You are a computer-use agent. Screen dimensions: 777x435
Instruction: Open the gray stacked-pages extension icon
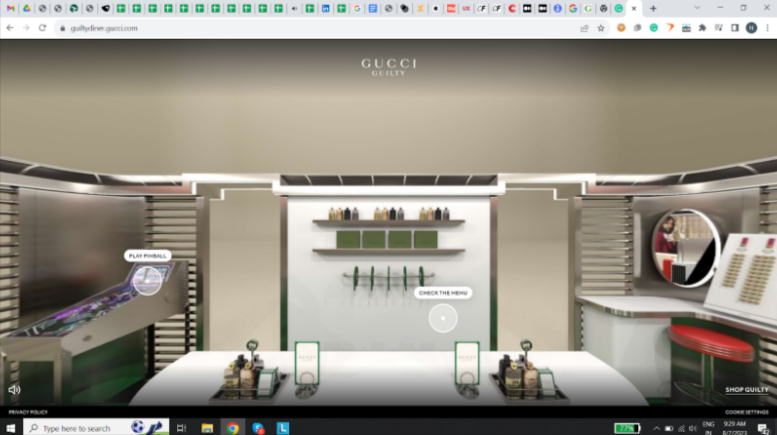[x=637, y=28]
